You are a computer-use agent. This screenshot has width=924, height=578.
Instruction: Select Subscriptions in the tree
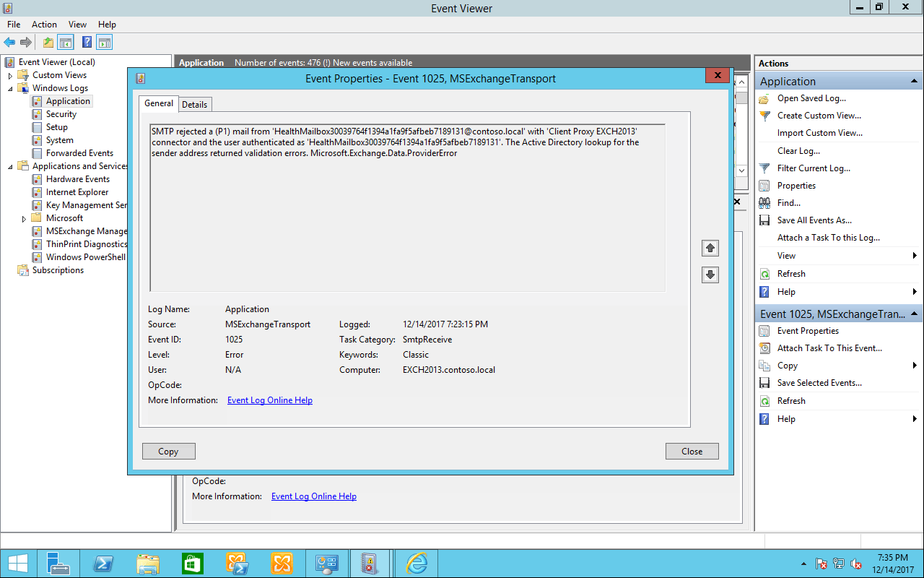[58, 270]
